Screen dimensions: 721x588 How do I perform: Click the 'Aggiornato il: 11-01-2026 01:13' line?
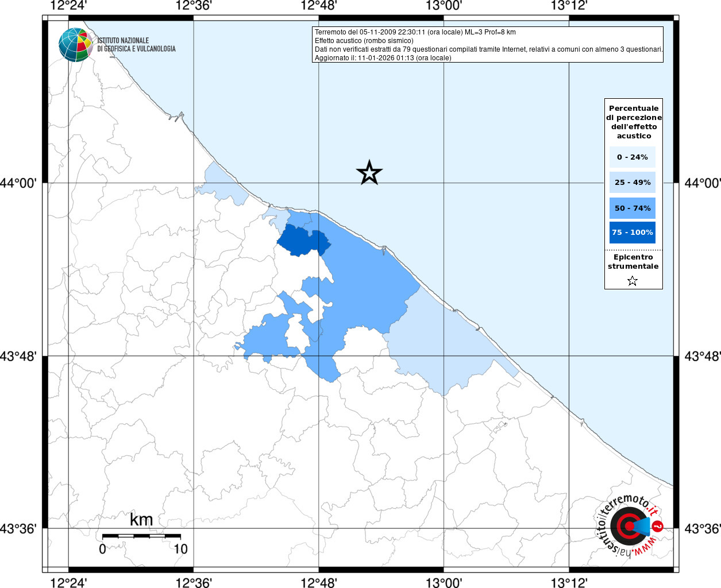383,58
